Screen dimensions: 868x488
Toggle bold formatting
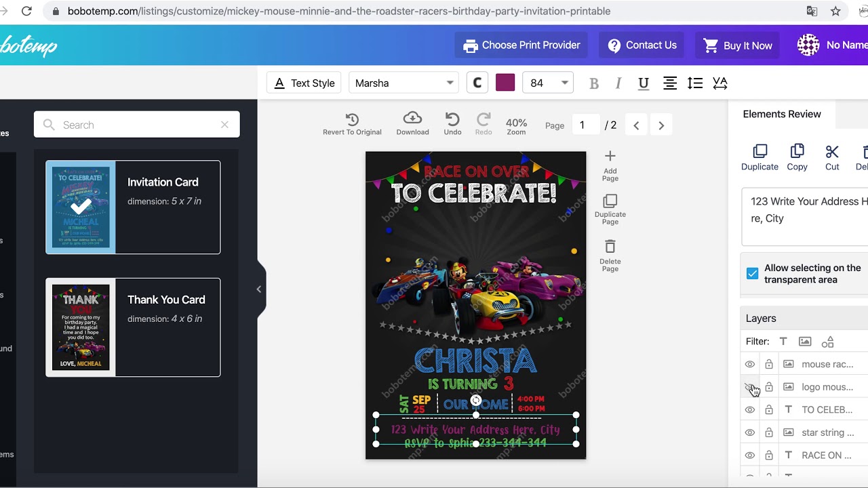594,83
